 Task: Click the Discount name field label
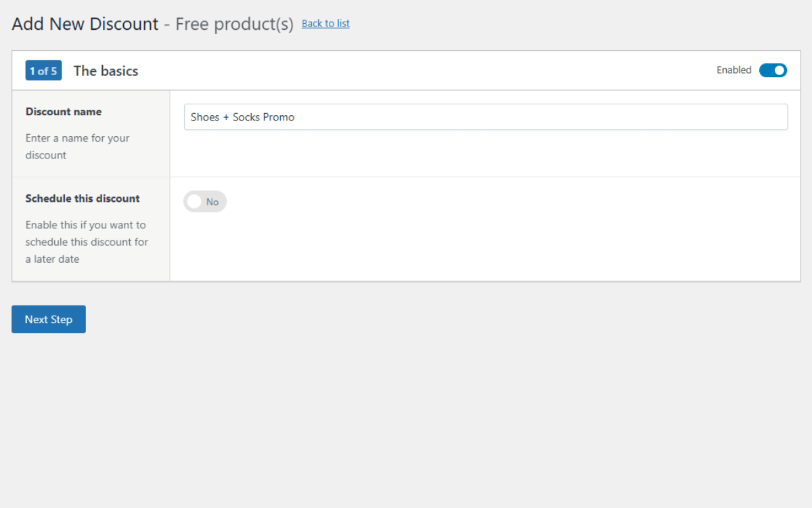(64, 112)
